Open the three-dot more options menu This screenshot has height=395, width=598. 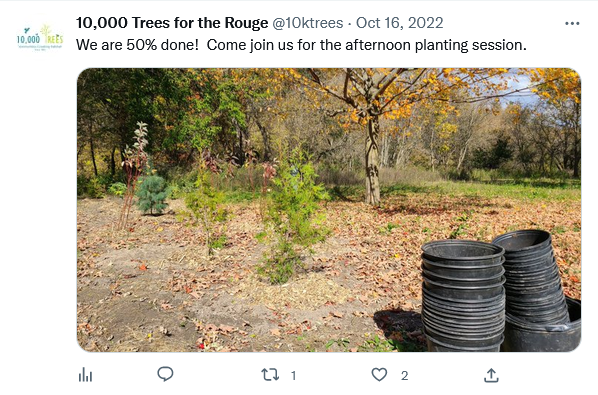[572, 24]
